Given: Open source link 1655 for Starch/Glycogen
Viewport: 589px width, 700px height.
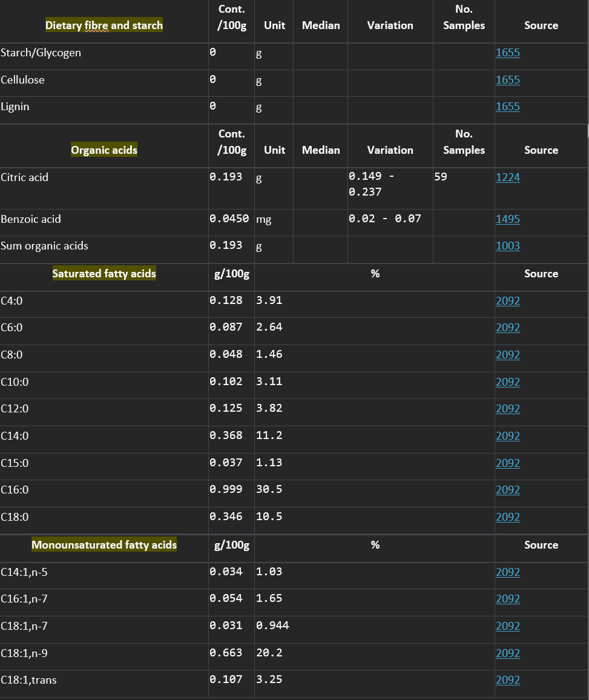Looking at the screenshot, I should tap(508, 53).
